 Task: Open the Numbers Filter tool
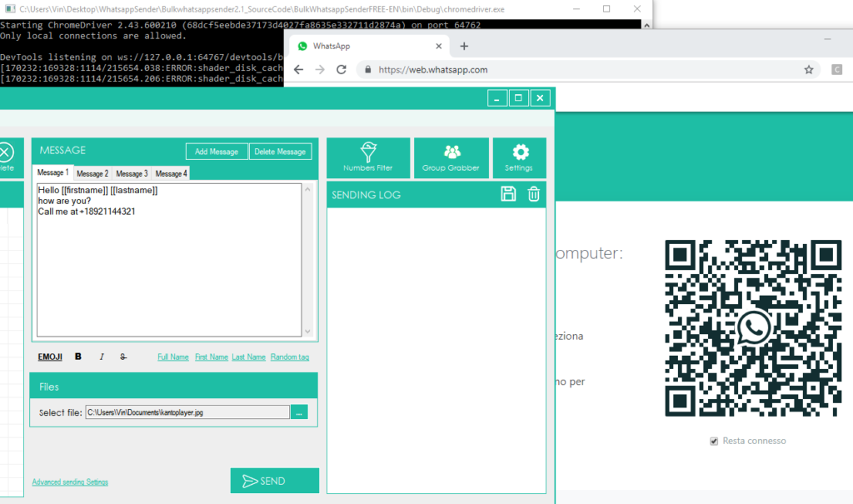pyautogui.click(x=368, y=157)
